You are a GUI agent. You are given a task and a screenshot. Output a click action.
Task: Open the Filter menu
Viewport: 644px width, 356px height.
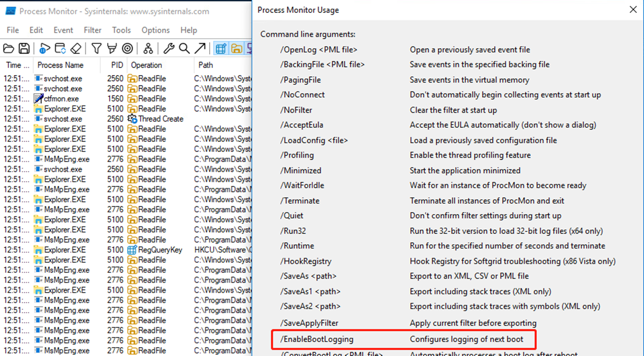93,30
